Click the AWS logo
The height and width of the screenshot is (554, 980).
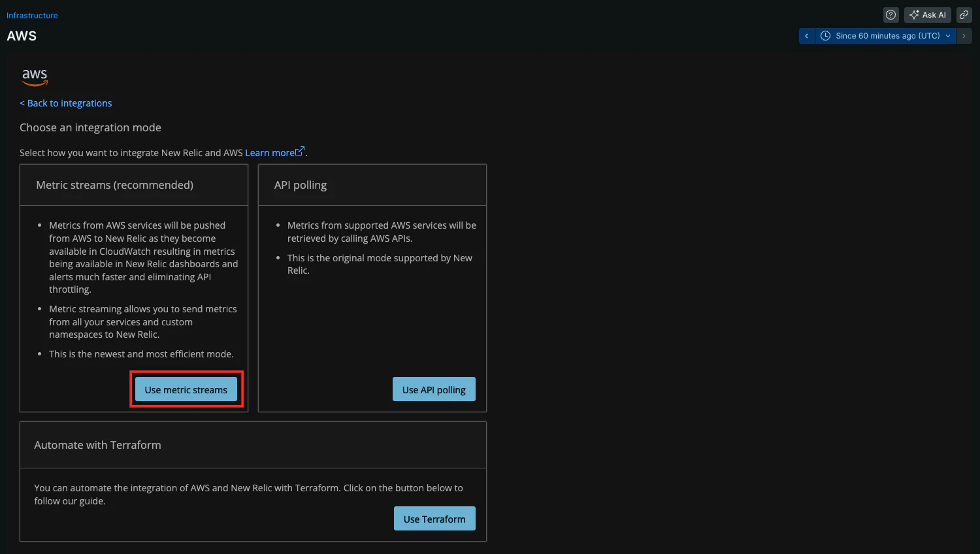tap(35, 77)
